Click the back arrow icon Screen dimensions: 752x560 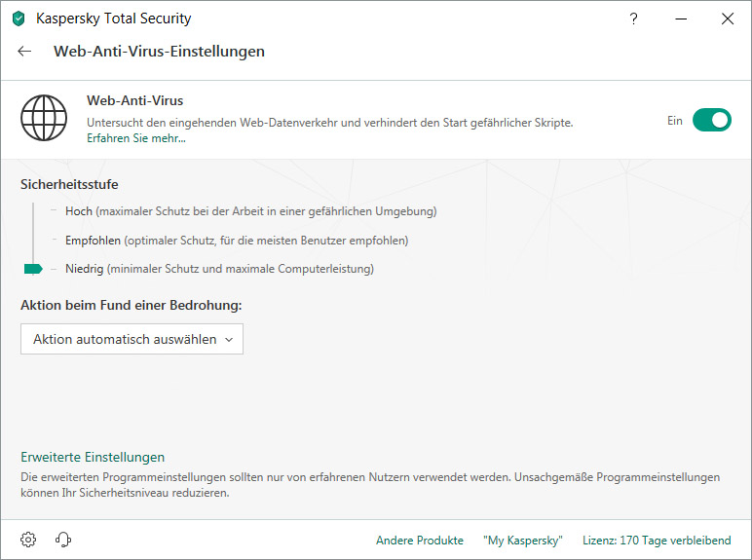[25, 52]
